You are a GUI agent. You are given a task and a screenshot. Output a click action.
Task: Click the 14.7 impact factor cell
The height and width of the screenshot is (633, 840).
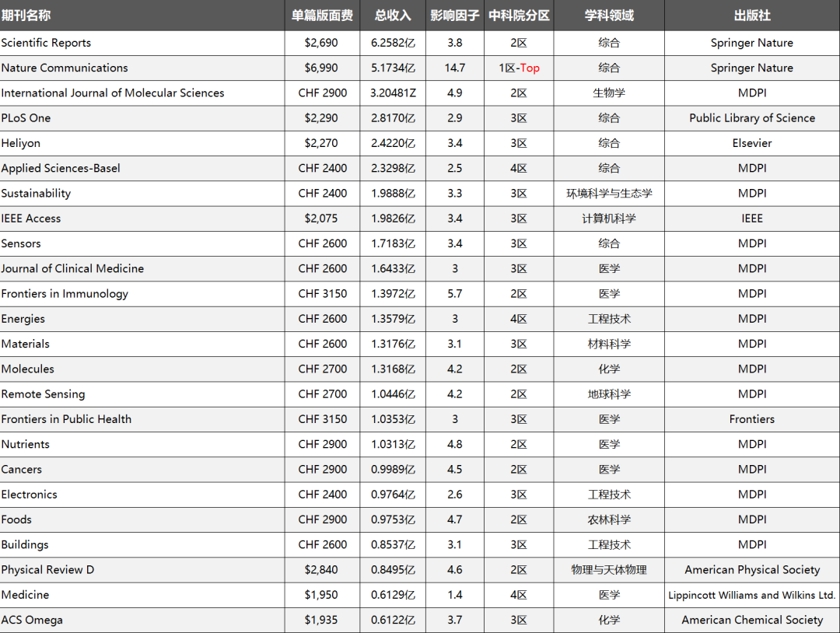(x=455, y=68)
